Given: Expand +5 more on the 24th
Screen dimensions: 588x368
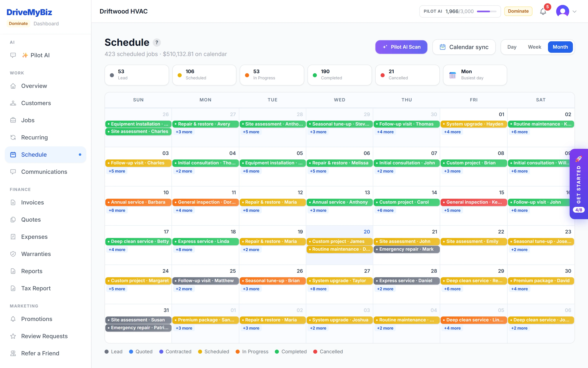Looking at the screenshot, I should click(117, 289).
